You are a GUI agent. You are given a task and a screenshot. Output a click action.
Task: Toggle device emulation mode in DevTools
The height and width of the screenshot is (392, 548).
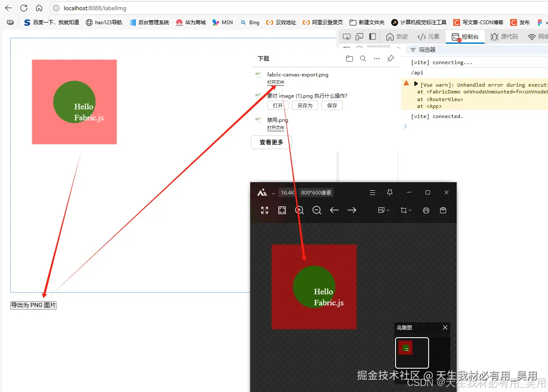[359, 37]
